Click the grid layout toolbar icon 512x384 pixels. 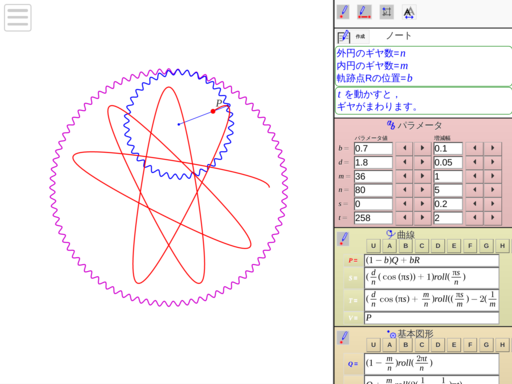pyautogui.click(x=387, y=12)
